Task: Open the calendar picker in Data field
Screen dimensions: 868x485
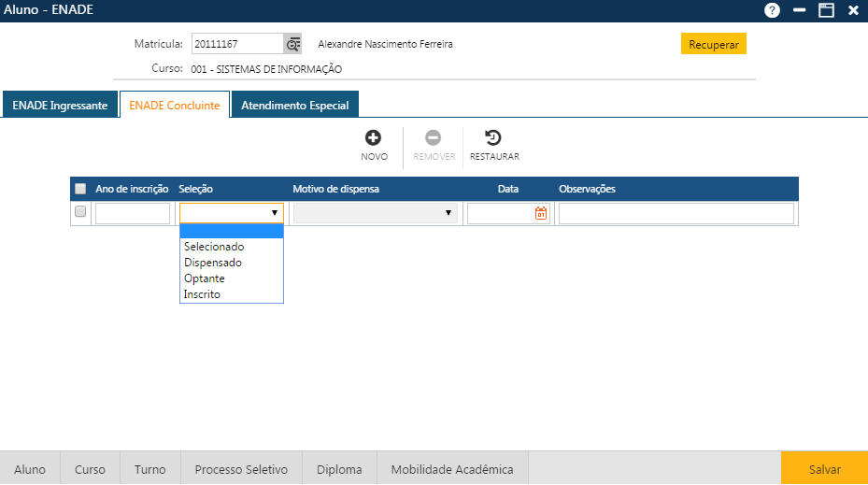Action: 541,213
